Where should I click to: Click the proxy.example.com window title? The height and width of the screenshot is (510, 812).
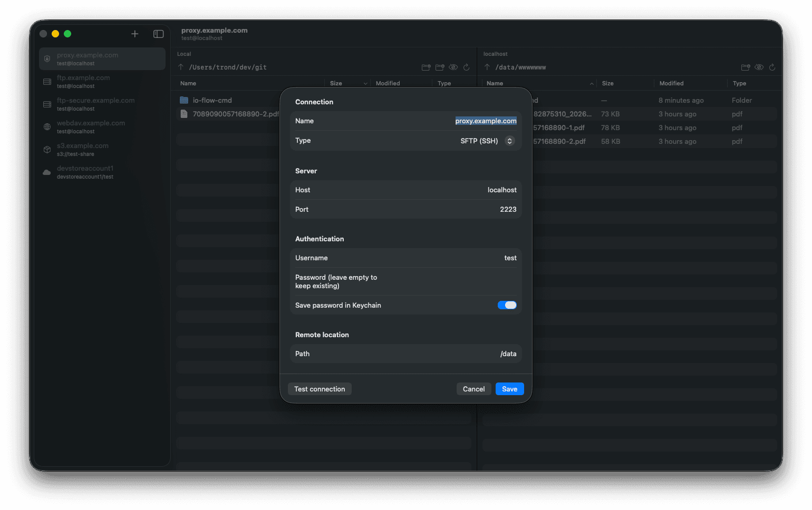click(214, 30)
